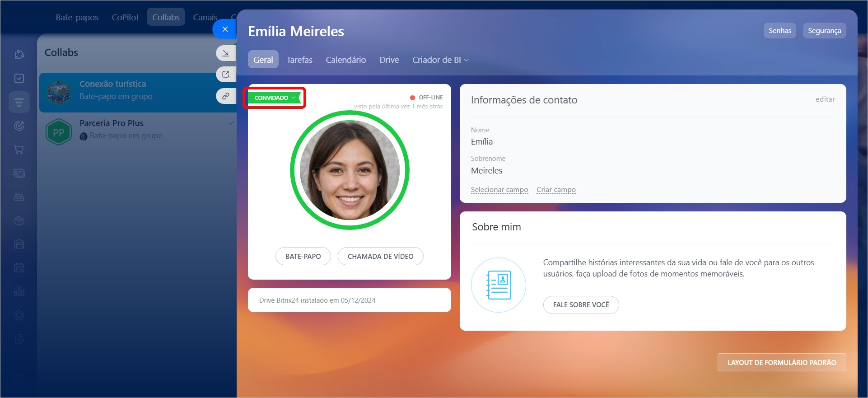Open profile in new window icon
This screenshot has width=868, height=398.
(x=226, y=75)
